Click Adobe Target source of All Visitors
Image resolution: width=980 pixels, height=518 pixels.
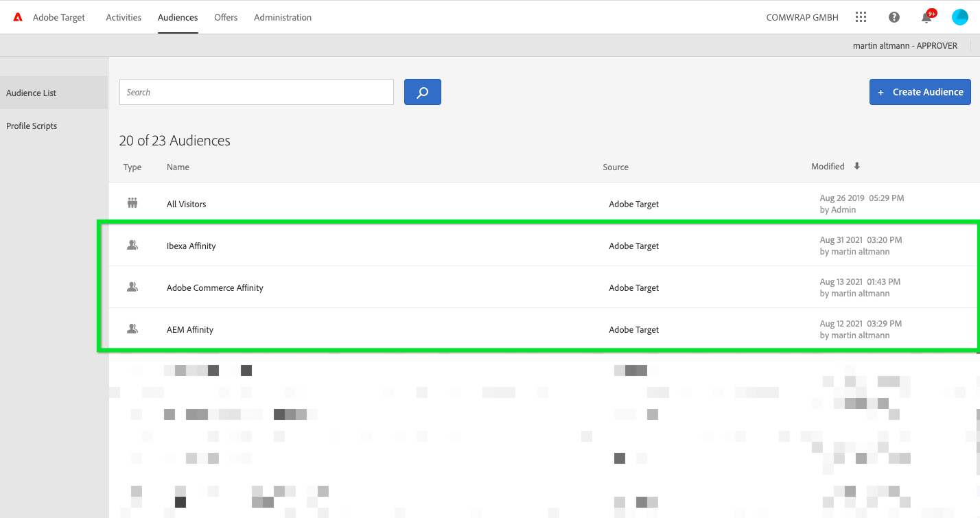[634, 204]
